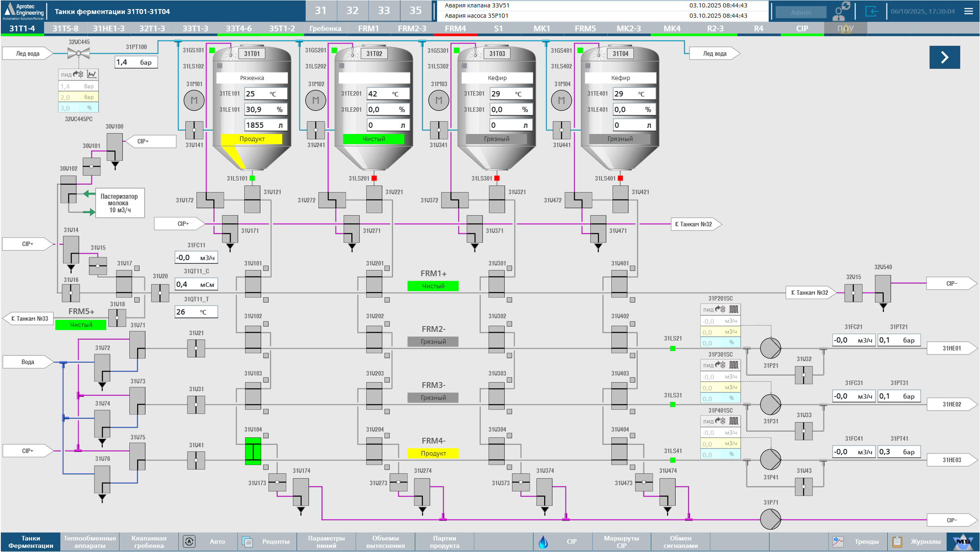Screen dimensions: 980x552
Task: Click the 31M01 agitator motor symbol
Action: pos(194,100)
